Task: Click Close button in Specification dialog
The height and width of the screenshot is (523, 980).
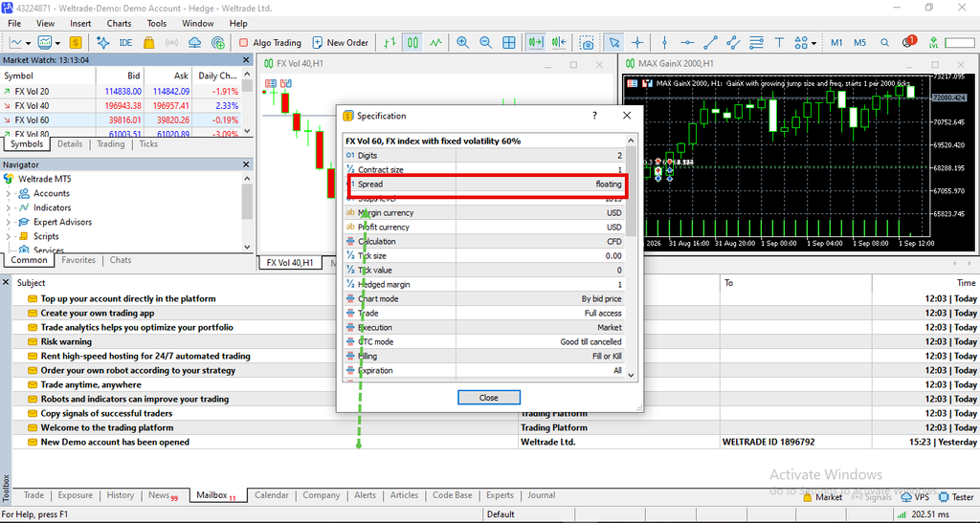Action: [x=489, y=398]
